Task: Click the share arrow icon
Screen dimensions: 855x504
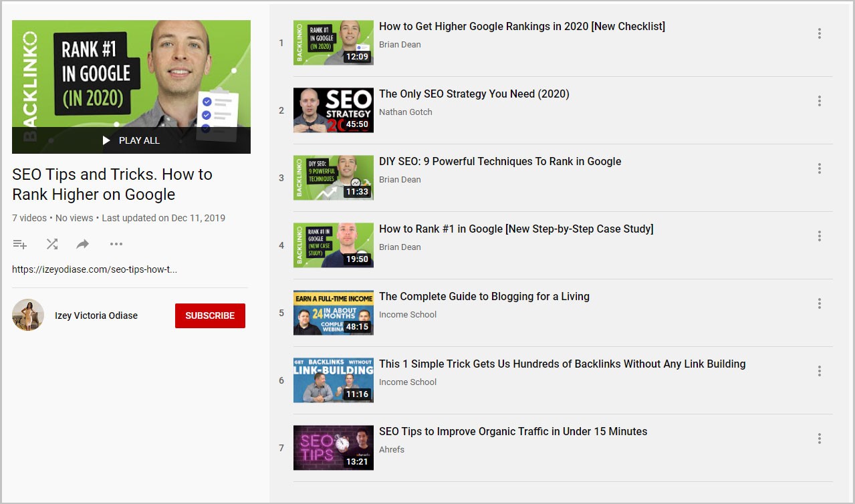Action: (83, 245)
